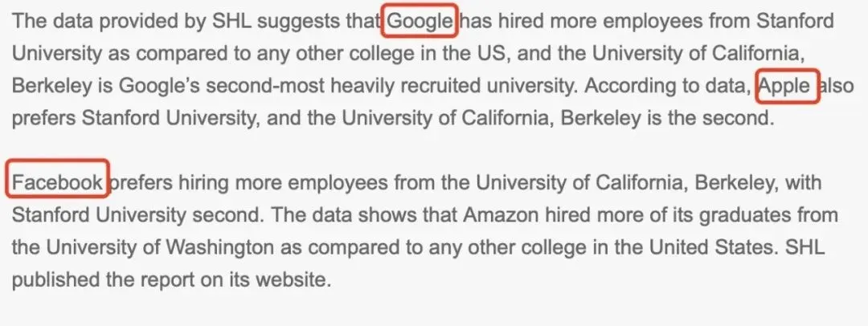The height and width of the screenshot is (326, 868).
Task: Click the word "also" after Apple
Action: click(836, 86)
